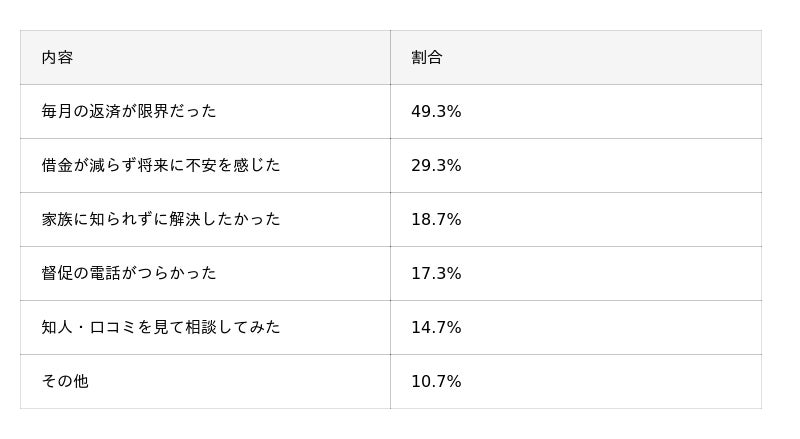Viewport: 800px width, 439px height.
Task: Click the word 借金 in the table
Action: [x=57, y=166]
